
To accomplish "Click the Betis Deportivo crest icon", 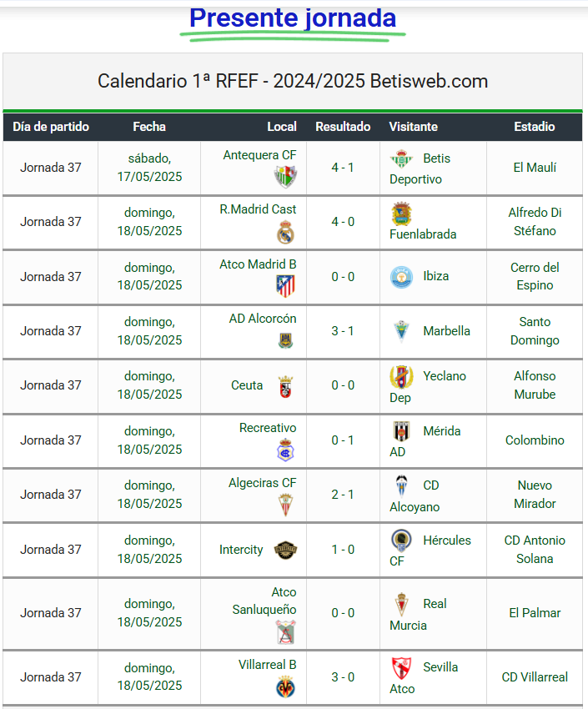I will coord(401,158).
